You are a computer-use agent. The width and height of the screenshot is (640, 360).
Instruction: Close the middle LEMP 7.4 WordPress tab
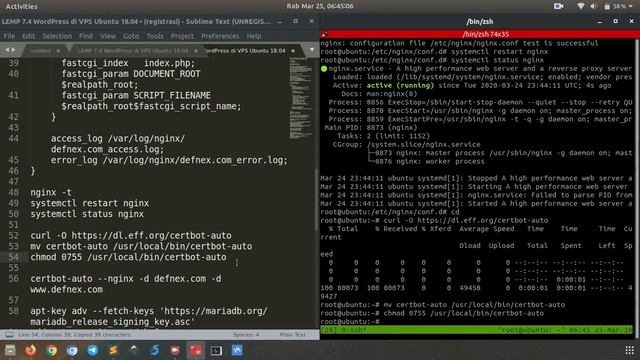point(196,51)
